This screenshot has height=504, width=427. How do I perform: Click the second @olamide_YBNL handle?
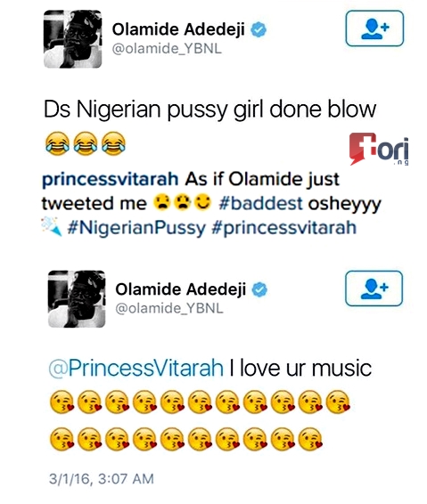coord(169,309)
